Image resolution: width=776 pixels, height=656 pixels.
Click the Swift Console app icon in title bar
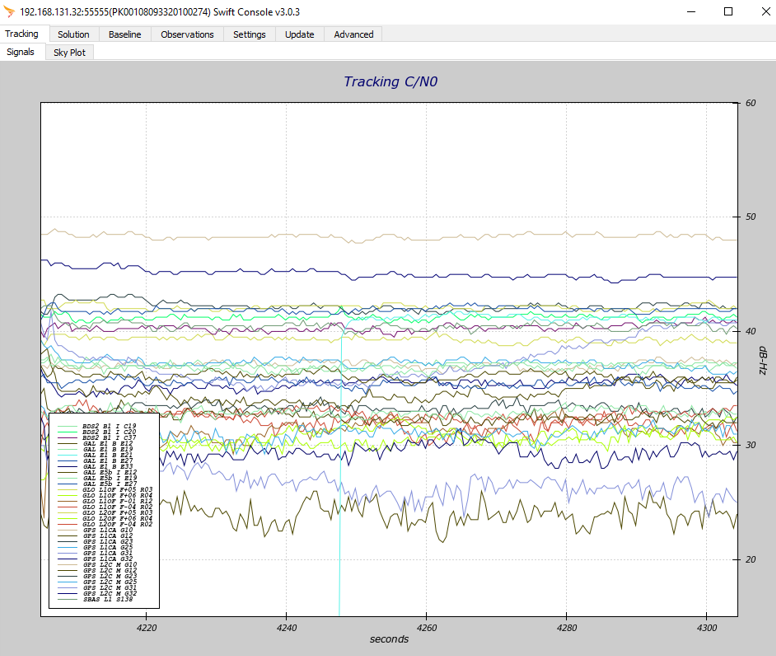coord(8,11)
